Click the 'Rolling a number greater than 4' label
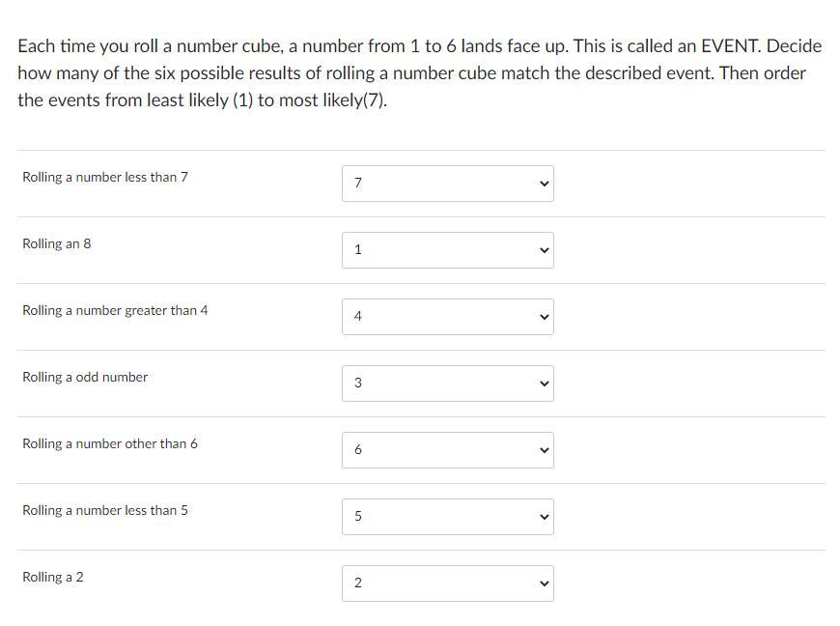This screenshot has height=626, width=840. pos(115,311)
